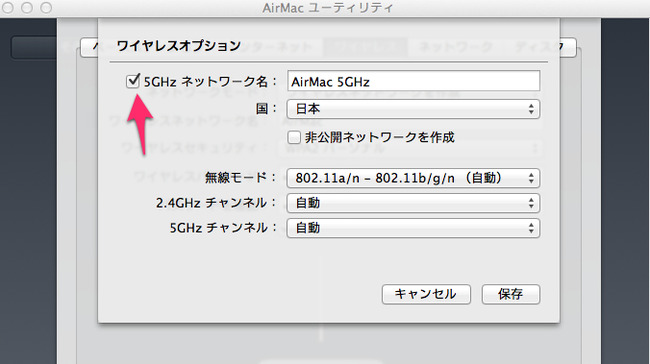Open the 5GHz チャンネル dropdown
This screenshot has width=650, height=364.
tap(413, 228)
